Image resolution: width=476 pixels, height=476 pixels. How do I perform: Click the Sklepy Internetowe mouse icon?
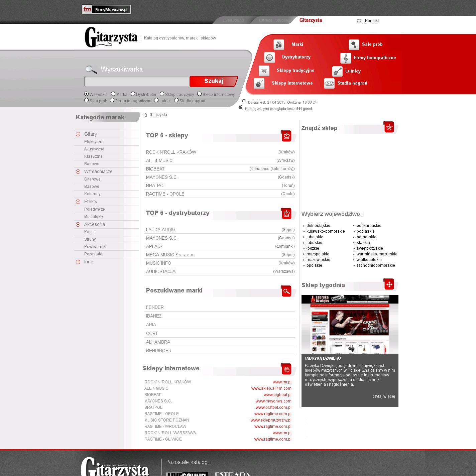tap(259, 84)
